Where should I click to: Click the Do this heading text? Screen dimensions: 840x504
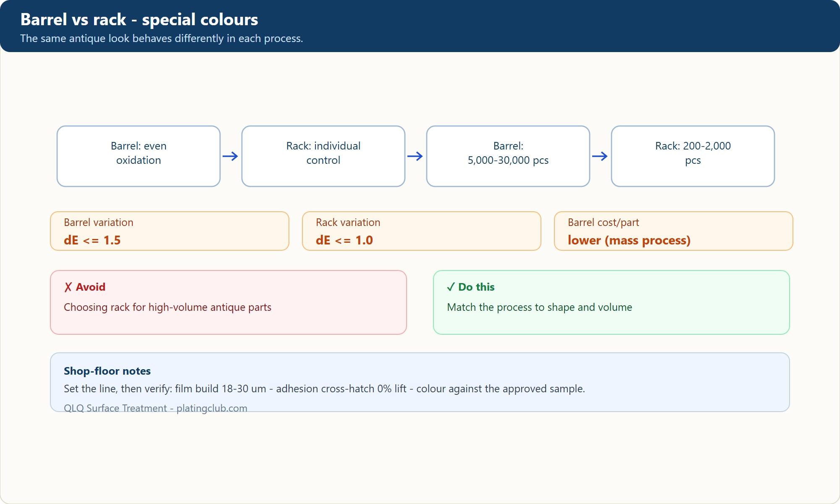[x=476, y=287]
